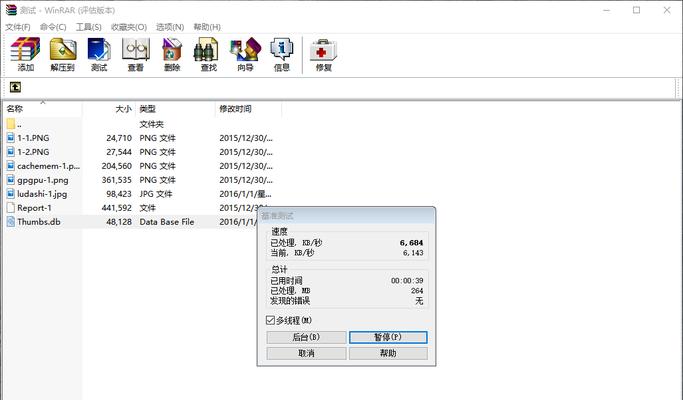Select the file name "Thumbs.db"
683x400 pixels.
(x=39, y=222)
